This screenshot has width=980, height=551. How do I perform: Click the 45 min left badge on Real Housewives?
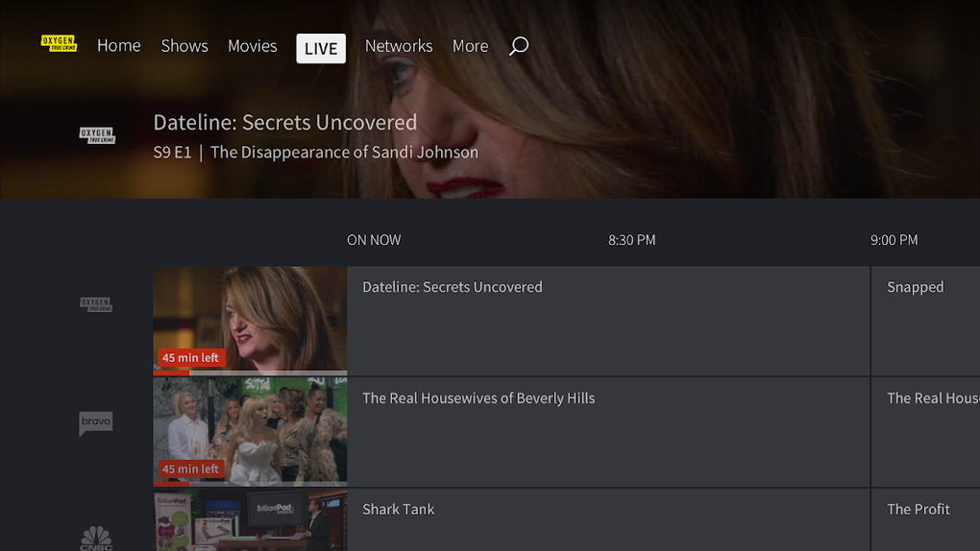coord(190,469)
